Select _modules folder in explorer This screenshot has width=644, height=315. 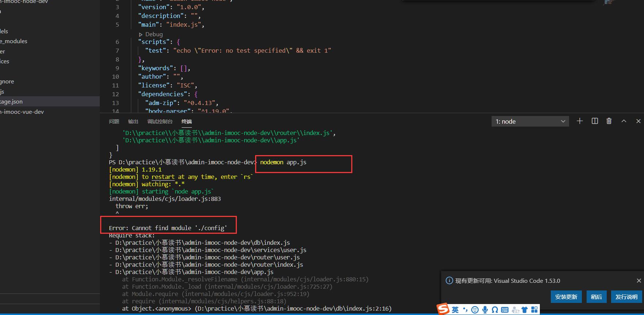(x=50, y=41)
